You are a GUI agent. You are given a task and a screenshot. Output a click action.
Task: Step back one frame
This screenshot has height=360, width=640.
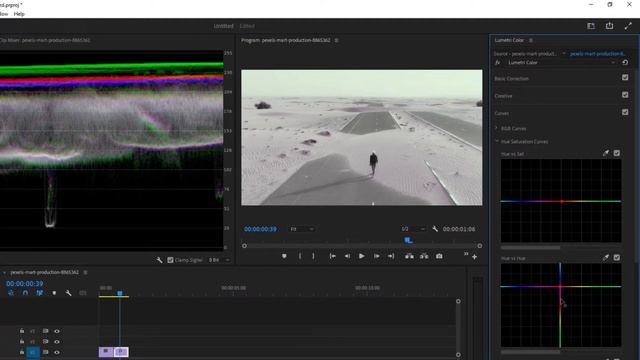pos(347,256)
